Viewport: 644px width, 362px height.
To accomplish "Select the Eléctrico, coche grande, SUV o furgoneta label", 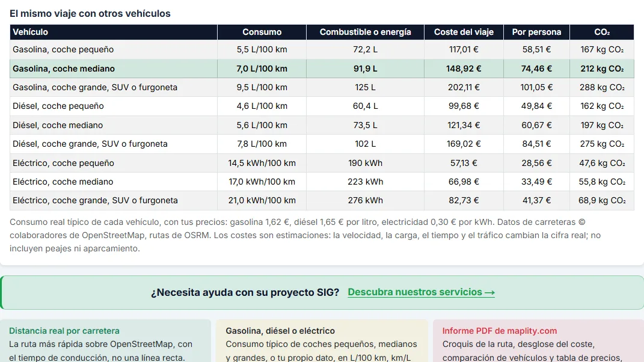I will coord(95,200).
